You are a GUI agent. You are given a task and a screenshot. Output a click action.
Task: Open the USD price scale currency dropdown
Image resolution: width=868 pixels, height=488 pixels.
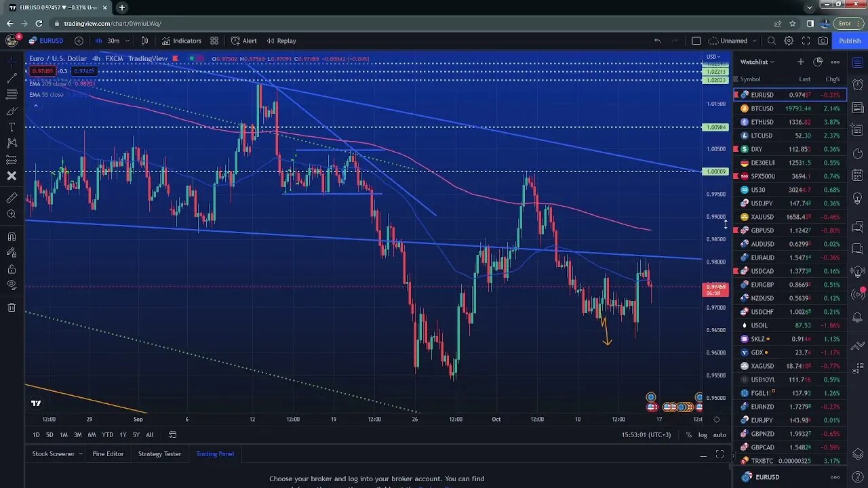click(713, 56)
